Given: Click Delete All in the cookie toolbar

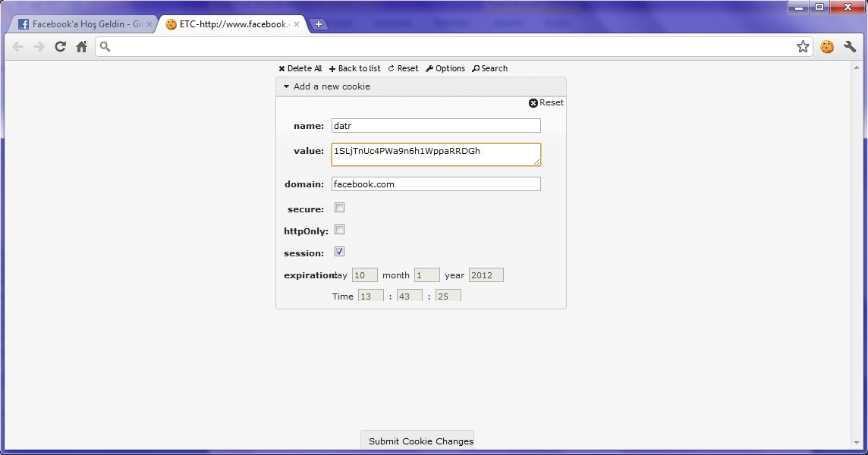Looking at the screenshot, I should click(300, 68).
